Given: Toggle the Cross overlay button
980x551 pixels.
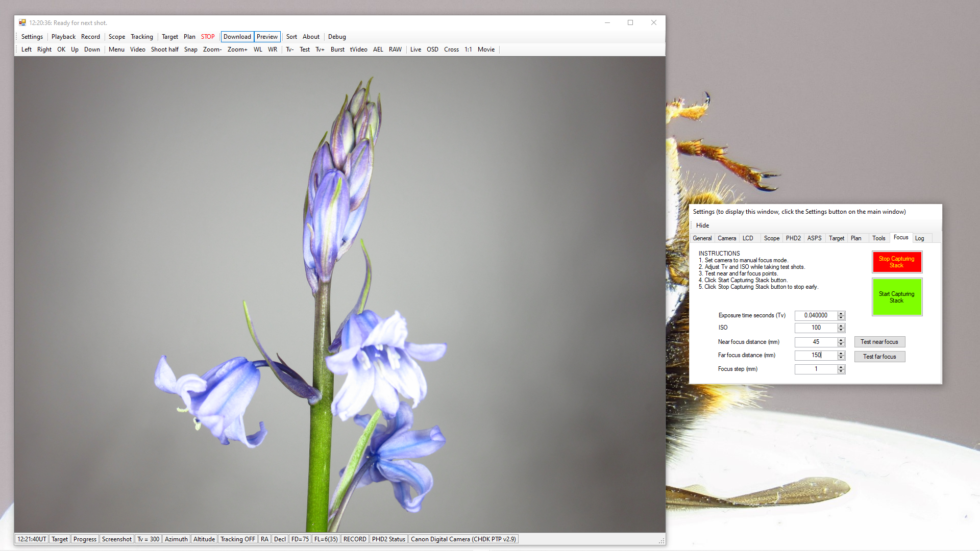Looking at the screenshot, I should 451,49.
